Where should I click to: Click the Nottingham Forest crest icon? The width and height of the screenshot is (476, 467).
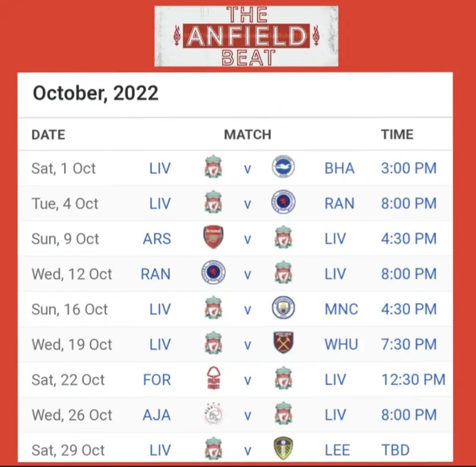pyautogui.click(x=213, y=379)
